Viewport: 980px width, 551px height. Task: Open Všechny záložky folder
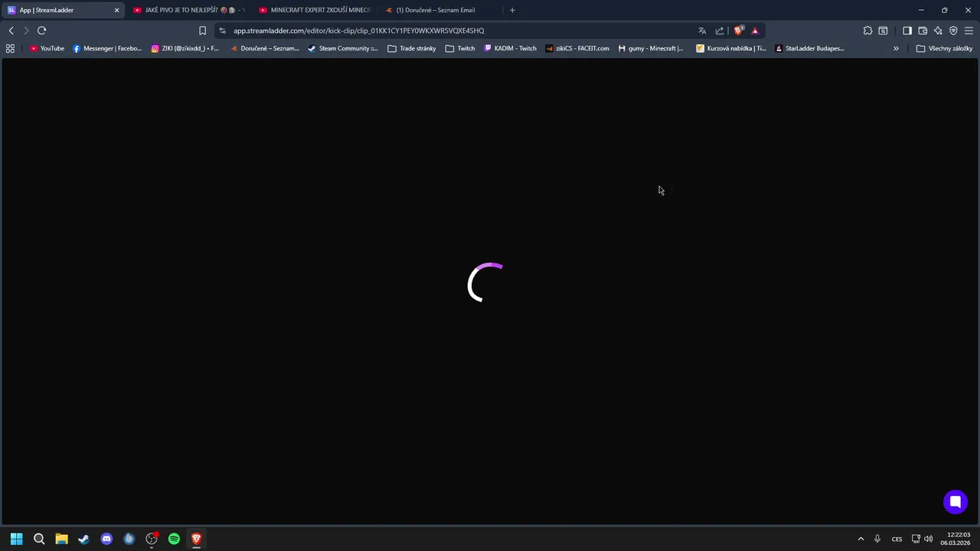[x=944, y=48]
